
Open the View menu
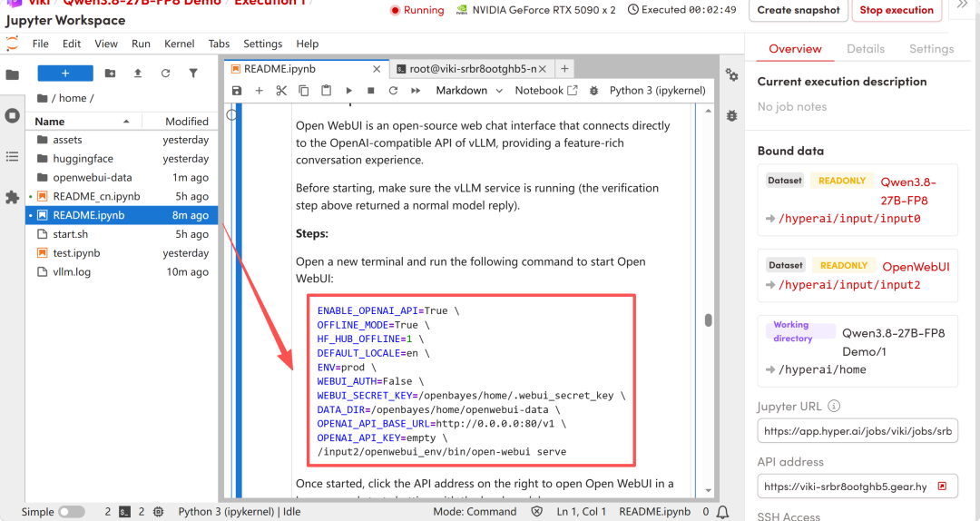[106, 44]
